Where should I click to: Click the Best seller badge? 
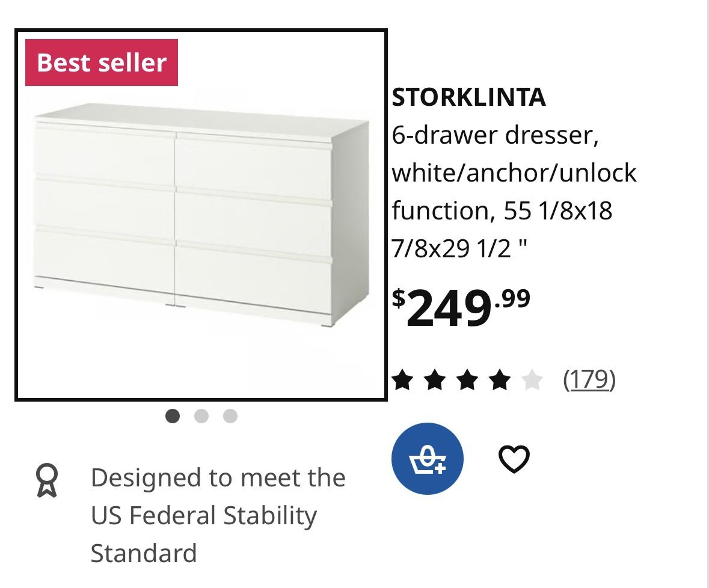pyautogui.click(x=101, y=62)
